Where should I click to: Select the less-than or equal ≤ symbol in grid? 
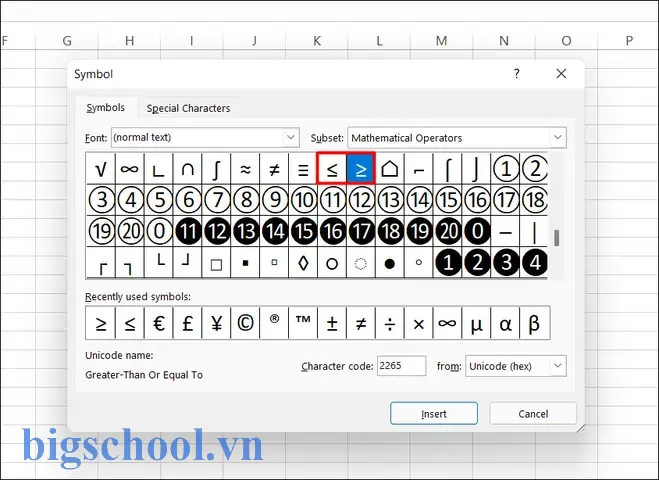pyautogui.click(x=332, y=169)
